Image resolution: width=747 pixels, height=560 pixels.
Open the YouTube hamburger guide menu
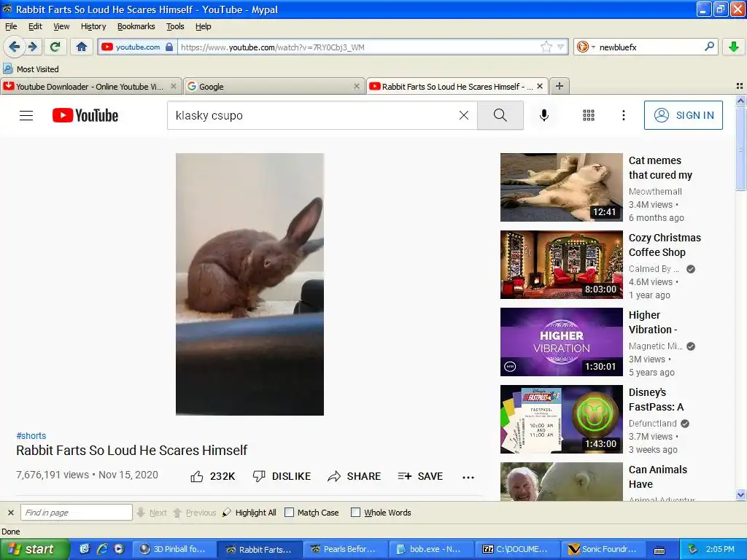point(26,116)
